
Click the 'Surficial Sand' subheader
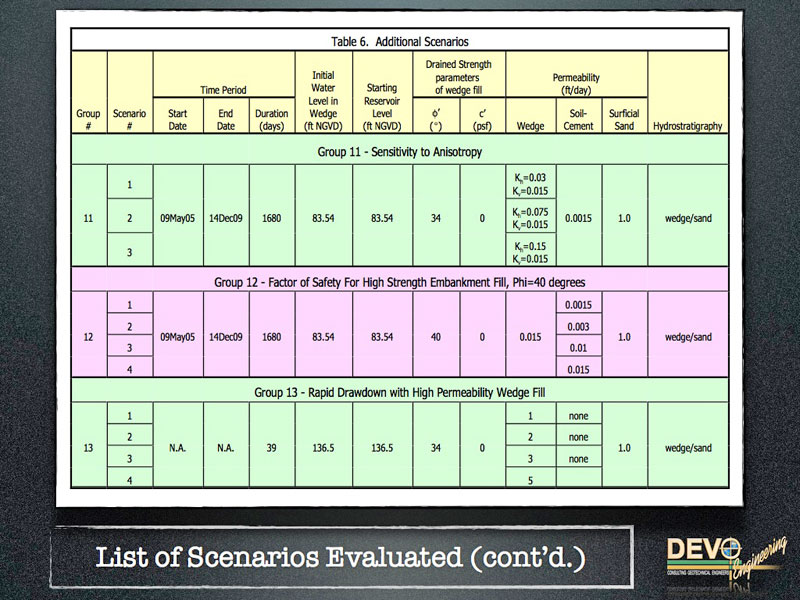pos(624,120)
